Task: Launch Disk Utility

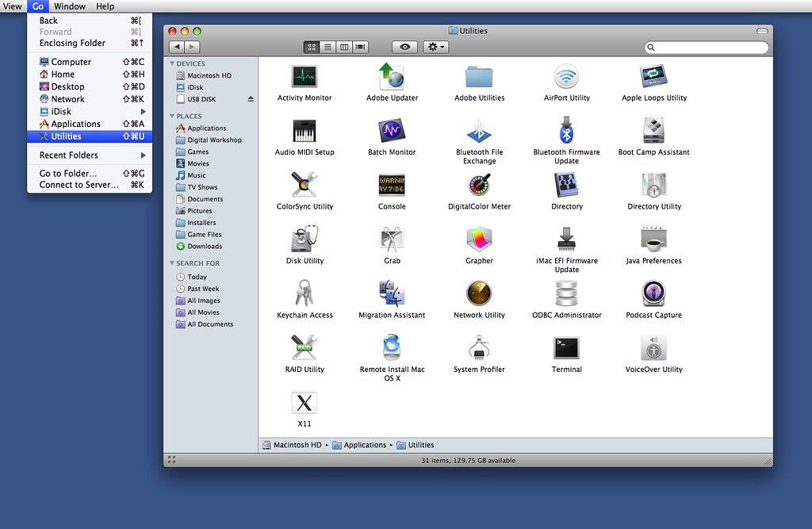Action: point(304,241)
